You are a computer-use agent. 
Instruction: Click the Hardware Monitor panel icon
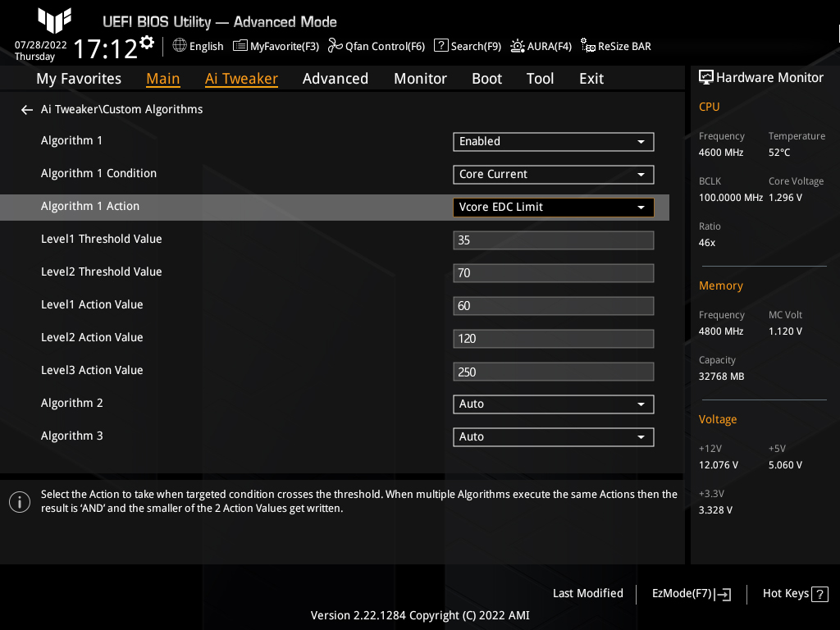pos(706,78)
